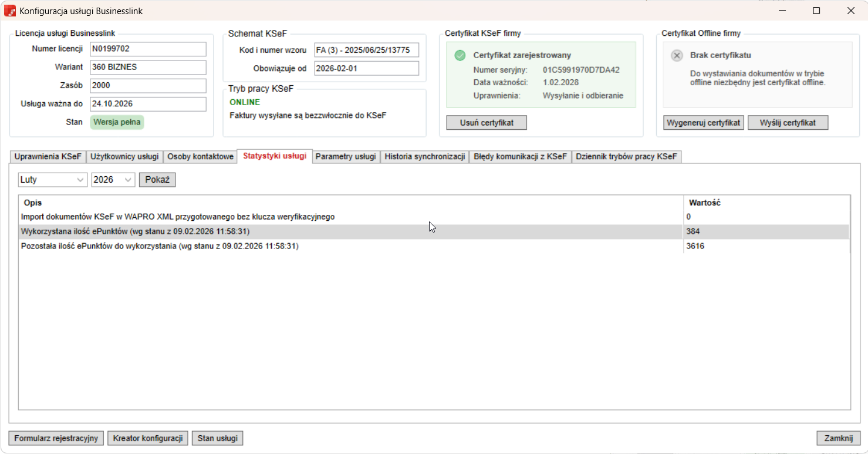Expand the year dropdown showing 2026
This screenshot has height=454, width=868.
tap(113, 180)
